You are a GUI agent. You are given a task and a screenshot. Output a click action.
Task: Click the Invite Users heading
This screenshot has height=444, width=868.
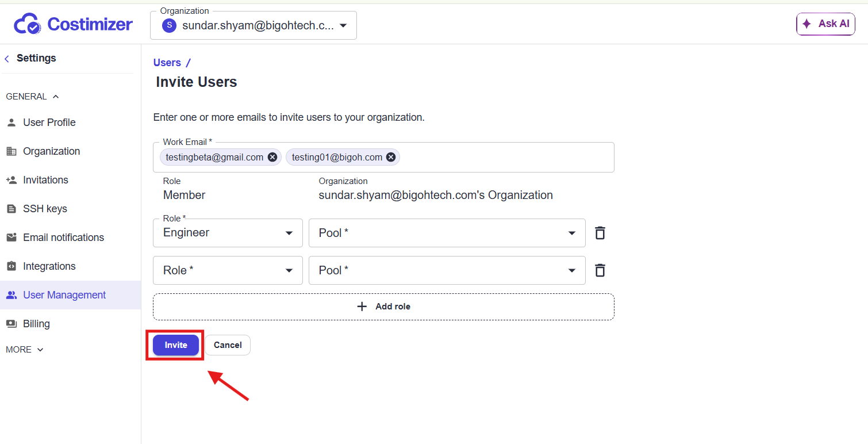pos(197,82)
